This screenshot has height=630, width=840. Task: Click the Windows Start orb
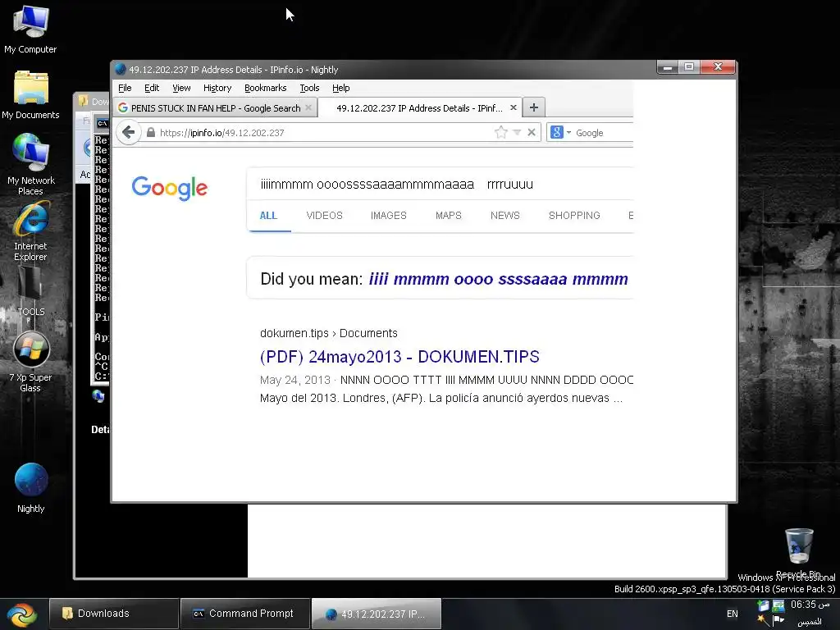22,614
